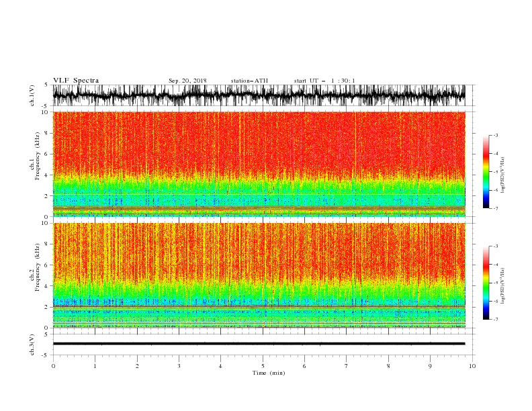Screen dimensions: 532x411
Task: Click the ch.1 voltage waveform trace panel
Action: (259, 95)
